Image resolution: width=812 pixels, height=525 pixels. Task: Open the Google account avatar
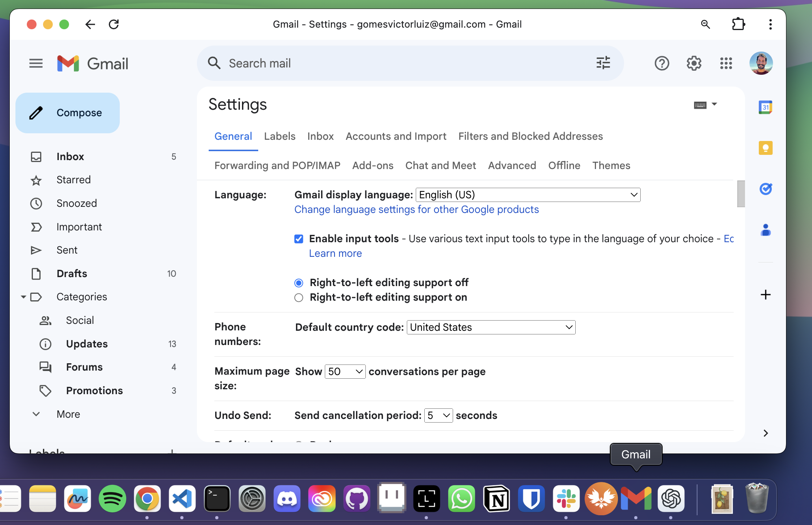tap(761, 63)
